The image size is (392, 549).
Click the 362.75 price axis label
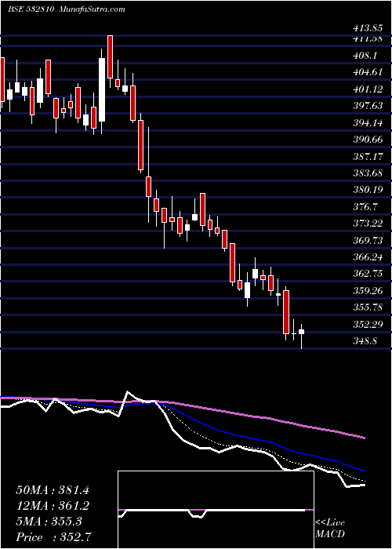point(368,274)
